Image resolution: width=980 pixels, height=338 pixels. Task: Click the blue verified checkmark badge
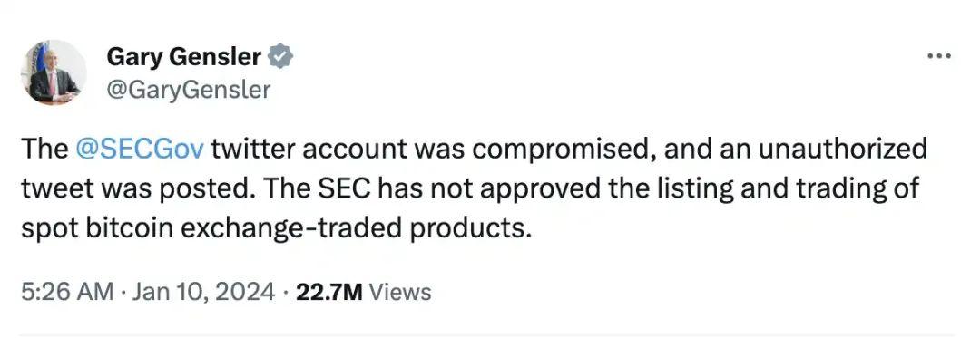280,57
